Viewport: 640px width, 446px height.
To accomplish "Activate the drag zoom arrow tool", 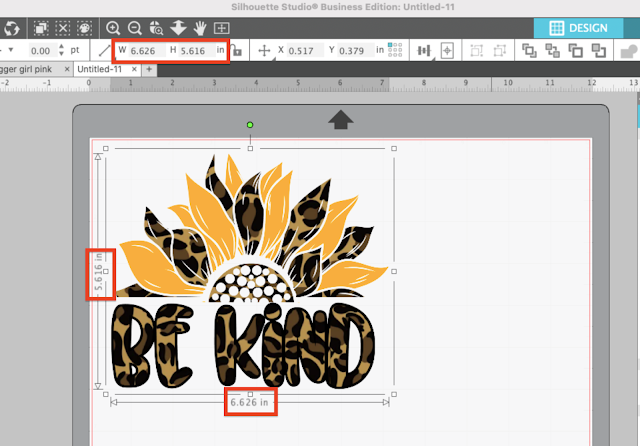I will coord(178,28).
